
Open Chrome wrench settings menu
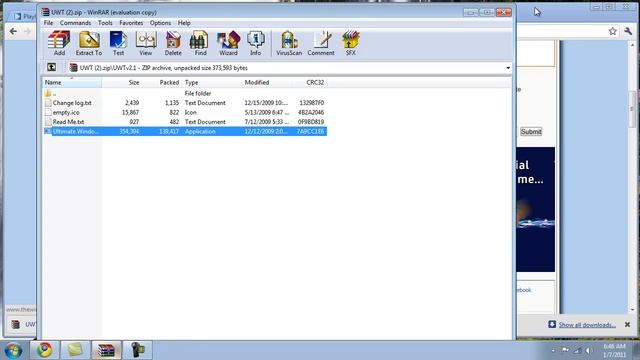628,31
